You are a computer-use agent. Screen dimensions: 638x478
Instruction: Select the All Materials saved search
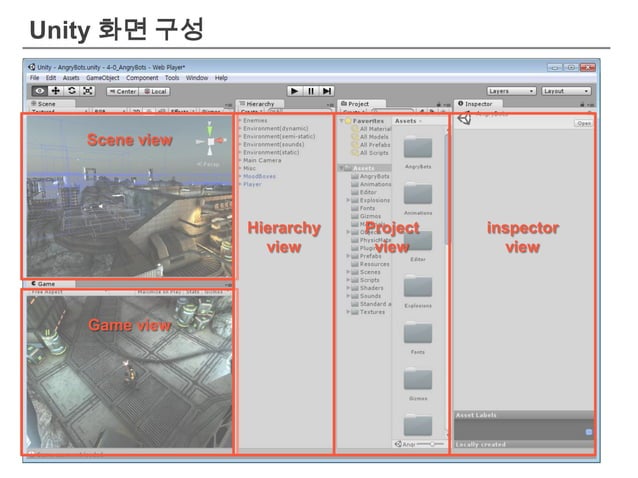pyautogui.click(x=371, y=129)
